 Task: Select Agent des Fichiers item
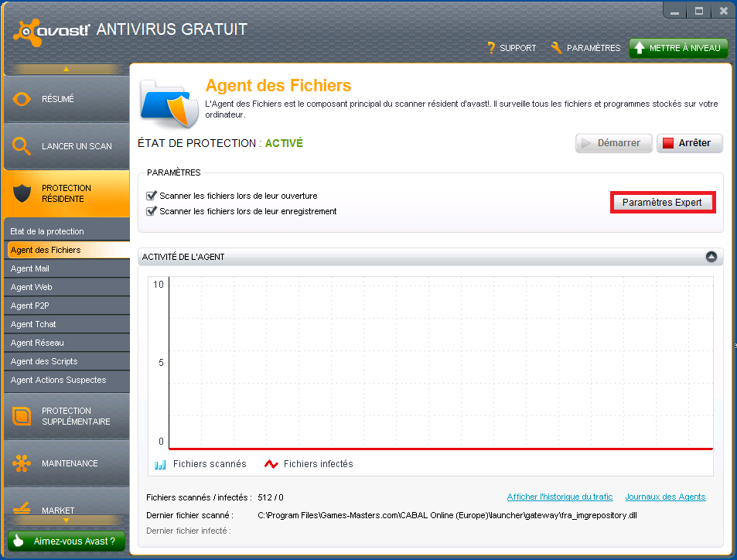click(69, 250)
